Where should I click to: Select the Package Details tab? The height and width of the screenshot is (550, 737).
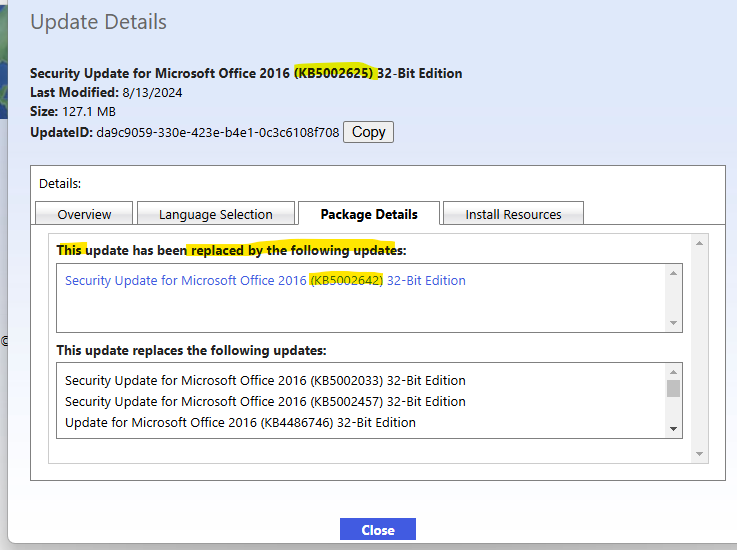pyautogui.click(x=369, y=214)
